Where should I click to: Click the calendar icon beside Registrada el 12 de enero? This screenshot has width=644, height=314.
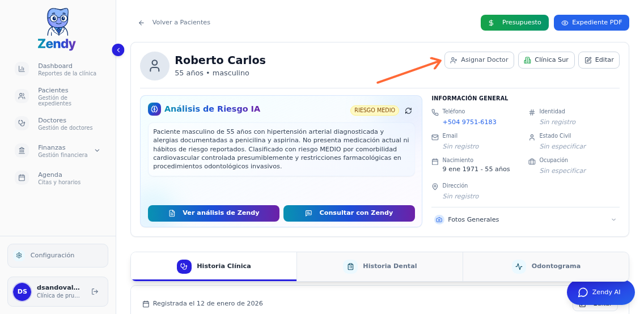point(146,304)
